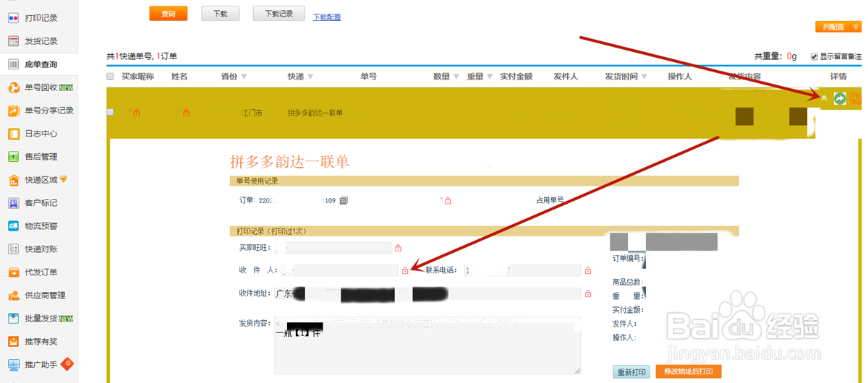Click the green share arrow icon in row
The width and height of the screenshot is (868, 383).
click(x=839, y=98)
